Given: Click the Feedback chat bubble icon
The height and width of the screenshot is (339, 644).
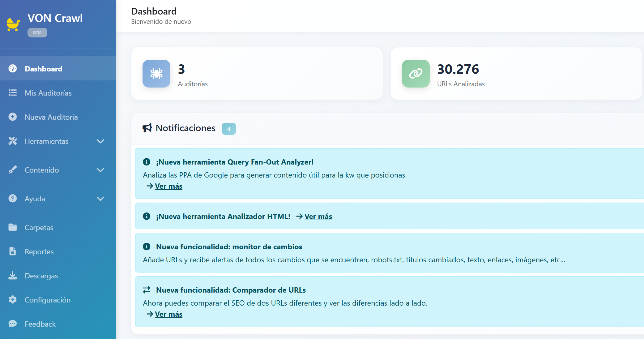Looking at the screenshot, I should tap(13, 324).
